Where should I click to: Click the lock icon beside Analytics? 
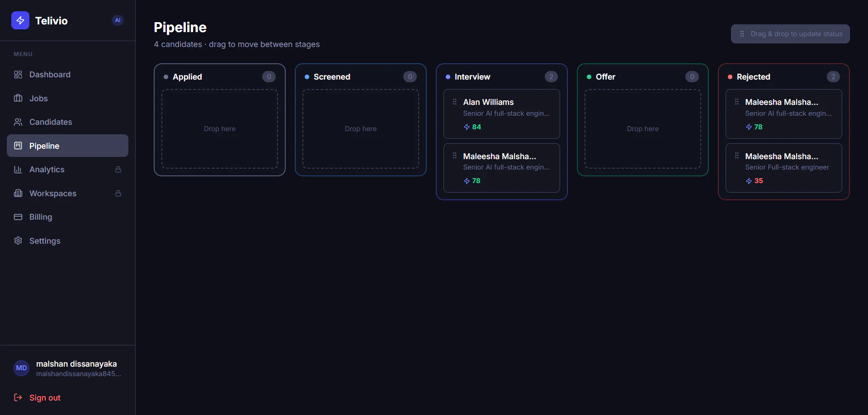point(118,169)
